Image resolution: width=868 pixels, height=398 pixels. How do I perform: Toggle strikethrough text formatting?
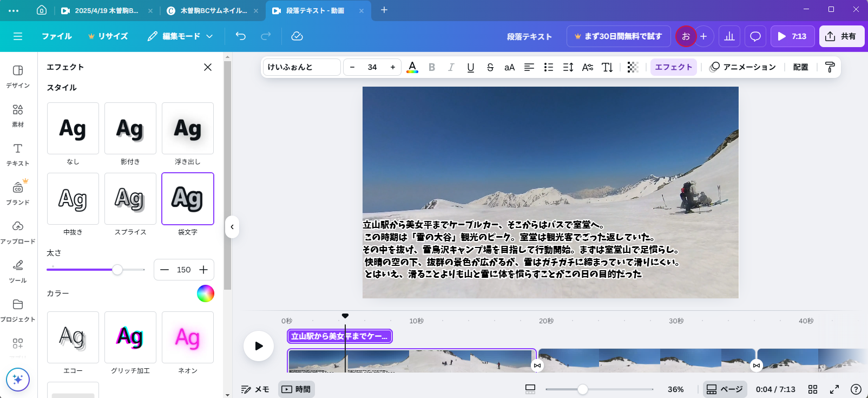tap(490, 67)
